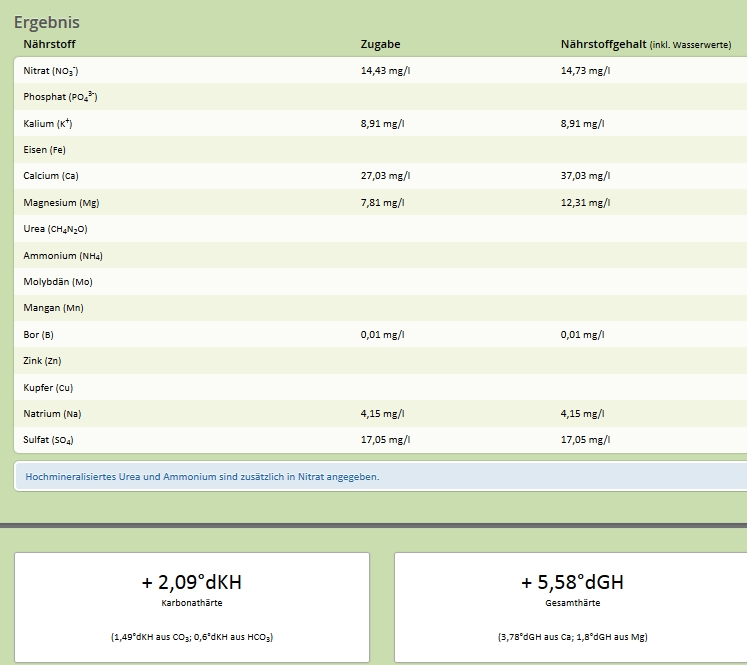Click the dKH breakdown from CO3 and HCO3

192,637
